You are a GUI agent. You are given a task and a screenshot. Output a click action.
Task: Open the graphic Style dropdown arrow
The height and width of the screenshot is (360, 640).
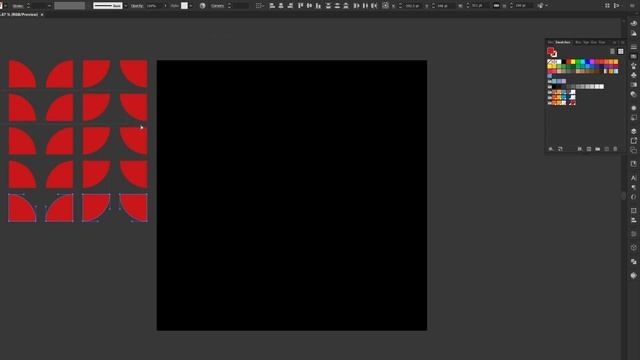click(191, 6)
